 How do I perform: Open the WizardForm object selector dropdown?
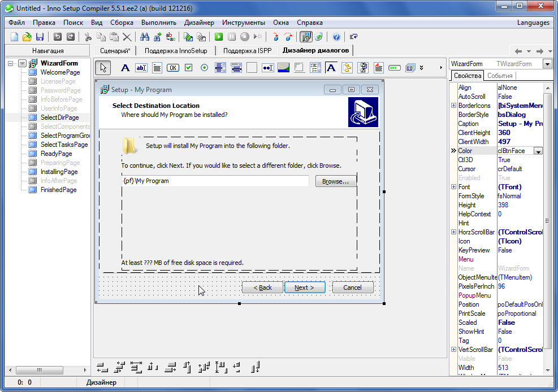(x=547, y=64)
